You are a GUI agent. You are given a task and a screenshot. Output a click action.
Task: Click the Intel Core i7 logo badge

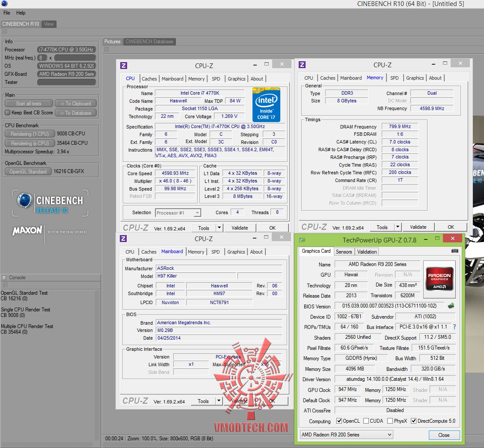(266, 105)
